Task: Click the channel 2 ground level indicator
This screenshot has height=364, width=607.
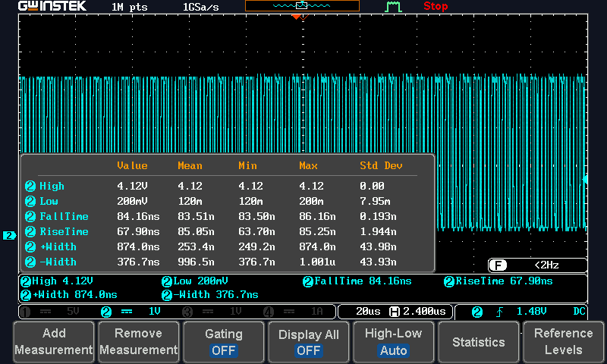Action: point(9,236)
